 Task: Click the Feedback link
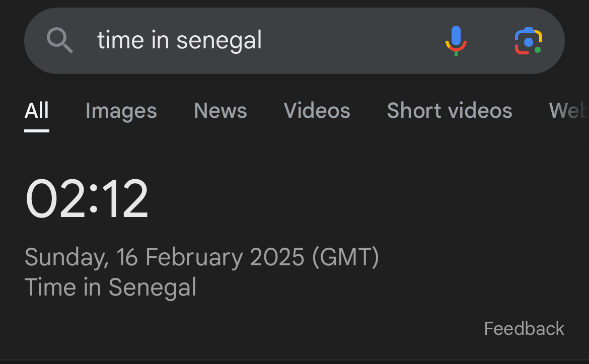click(x=524, y=329)
